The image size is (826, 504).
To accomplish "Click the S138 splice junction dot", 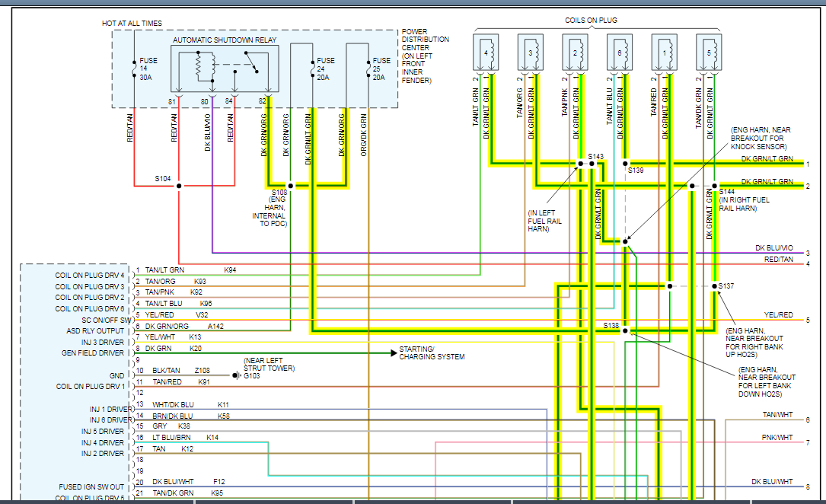I will pos(625,331).
